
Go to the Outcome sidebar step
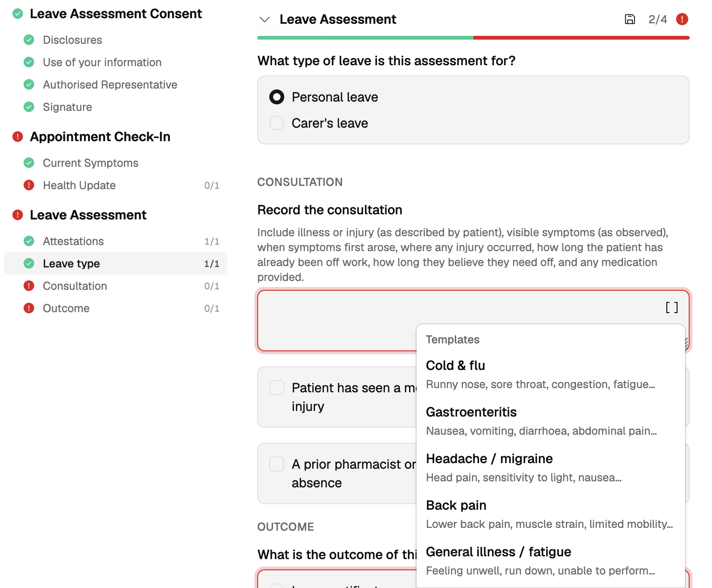116,308
